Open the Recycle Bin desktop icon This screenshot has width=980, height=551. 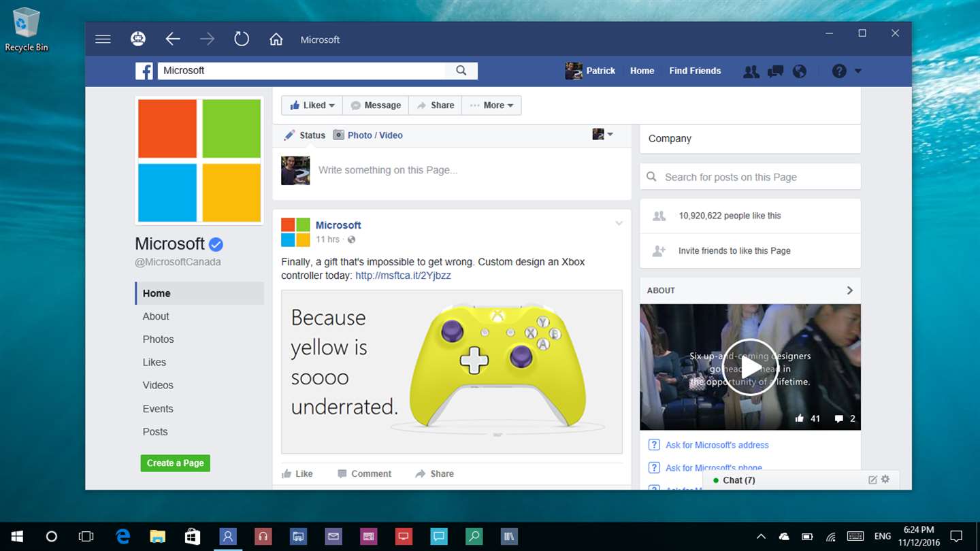pos(27,29)
